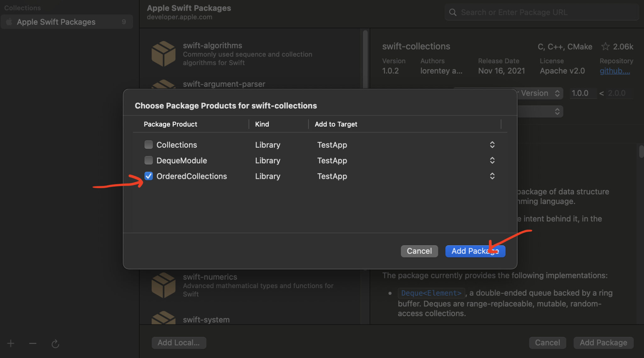Uncheck the OrderedCollections checkbox
The height and width of the screenshot is (358, 644).
148,176
